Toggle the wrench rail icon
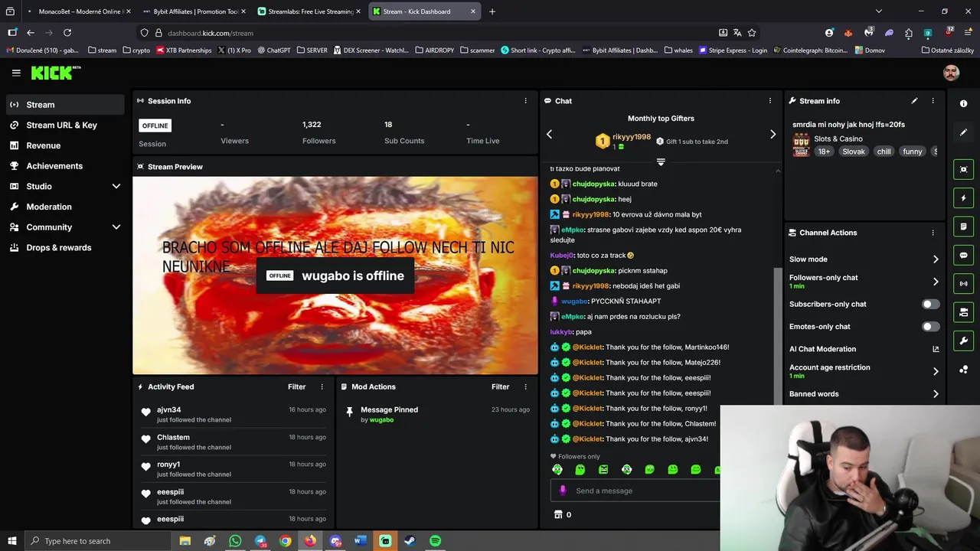 pyautogui.click(x=964, y=341)
